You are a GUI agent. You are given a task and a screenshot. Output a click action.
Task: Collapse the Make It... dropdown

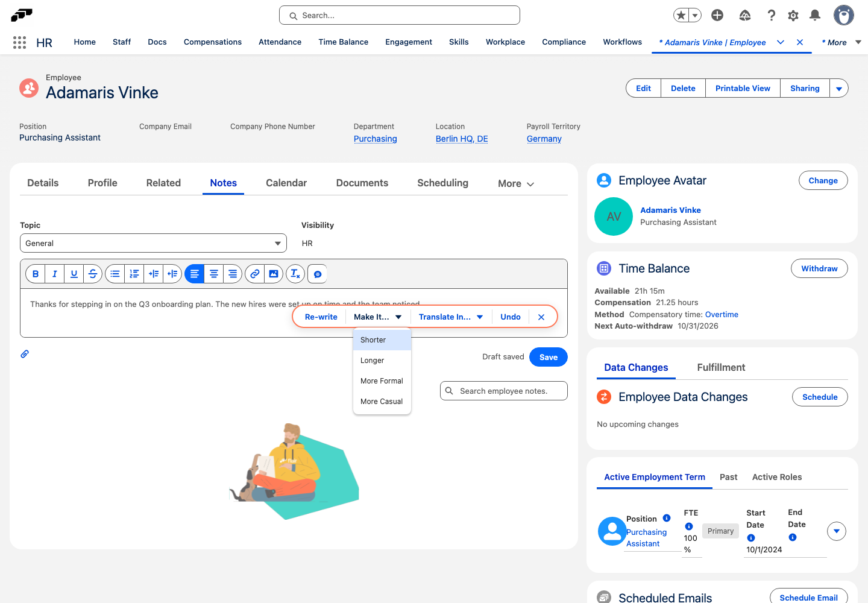tap(378, 317)
